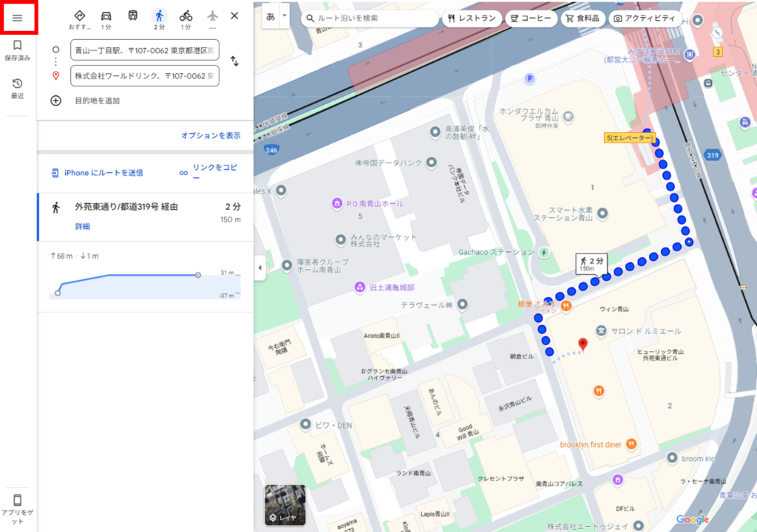Open the hamburger main menu
The image size is (757, 532).
pos(18,18)
